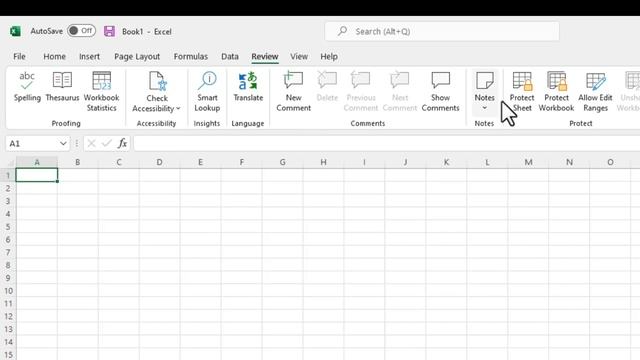Open Workbook Statistics
Image resolution: width=640 pixels, height=360 pixels.
click(x=101, y=91)
